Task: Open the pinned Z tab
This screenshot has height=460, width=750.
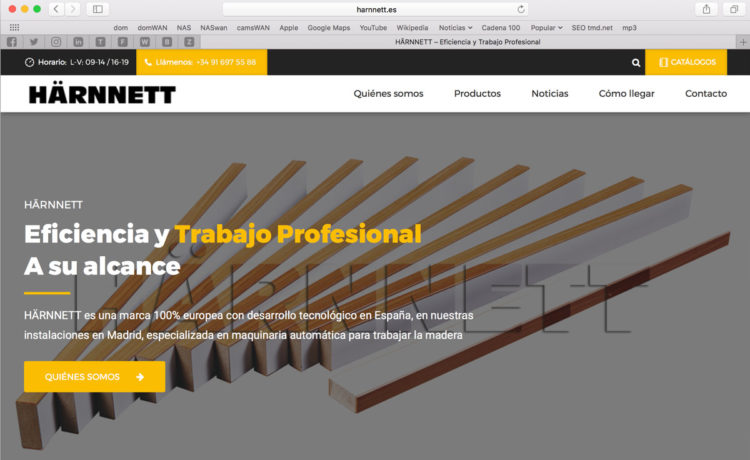Action: click(x=189, y=42)
